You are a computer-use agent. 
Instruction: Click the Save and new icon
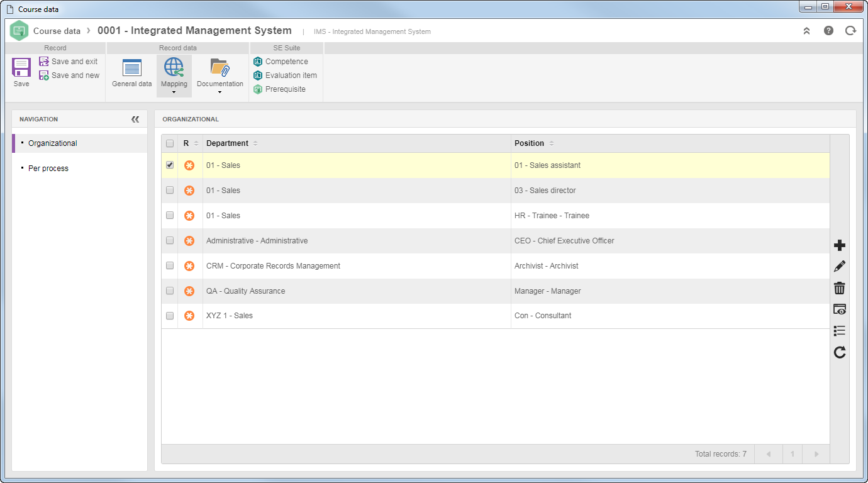click(44, 75)
